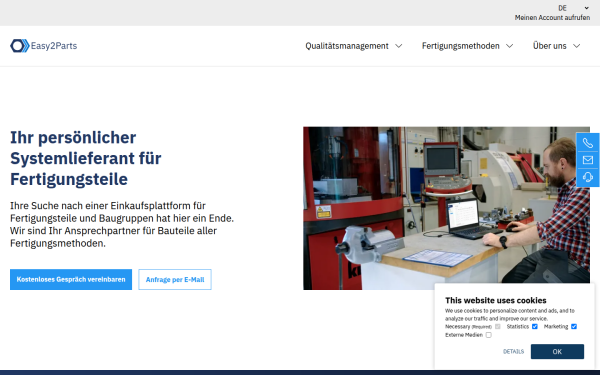Toggle the Statistics cookie checkbox
Viewport: 600px width, 375px height.
(x=535, y=327)
